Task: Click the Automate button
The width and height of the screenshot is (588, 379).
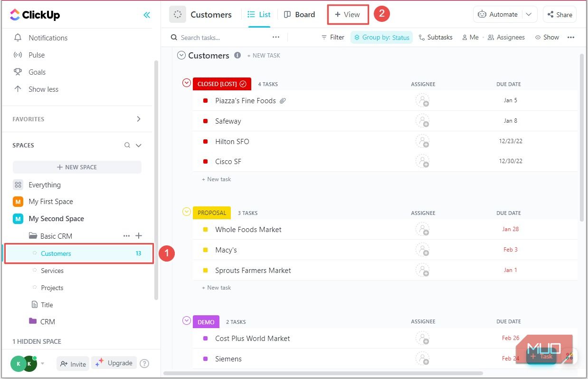Action: click(x=498, y=14)
